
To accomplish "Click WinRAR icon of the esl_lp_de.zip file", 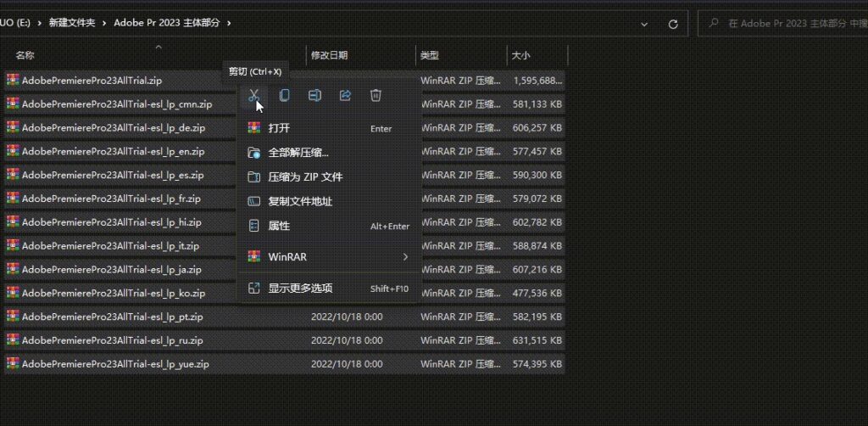I will [13, 127].
